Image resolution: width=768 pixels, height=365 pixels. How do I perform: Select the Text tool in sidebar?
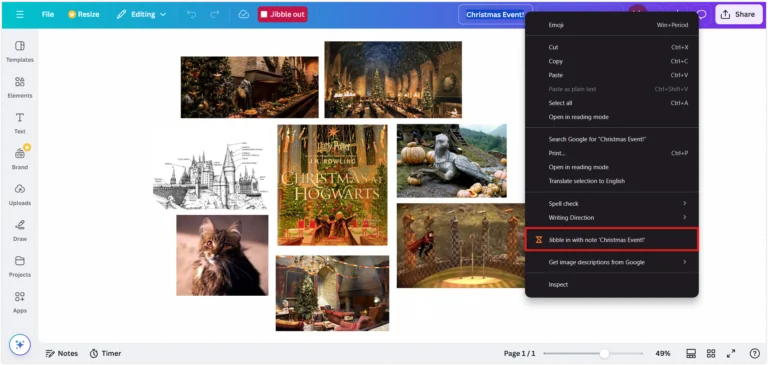click(x=20, y=122)
